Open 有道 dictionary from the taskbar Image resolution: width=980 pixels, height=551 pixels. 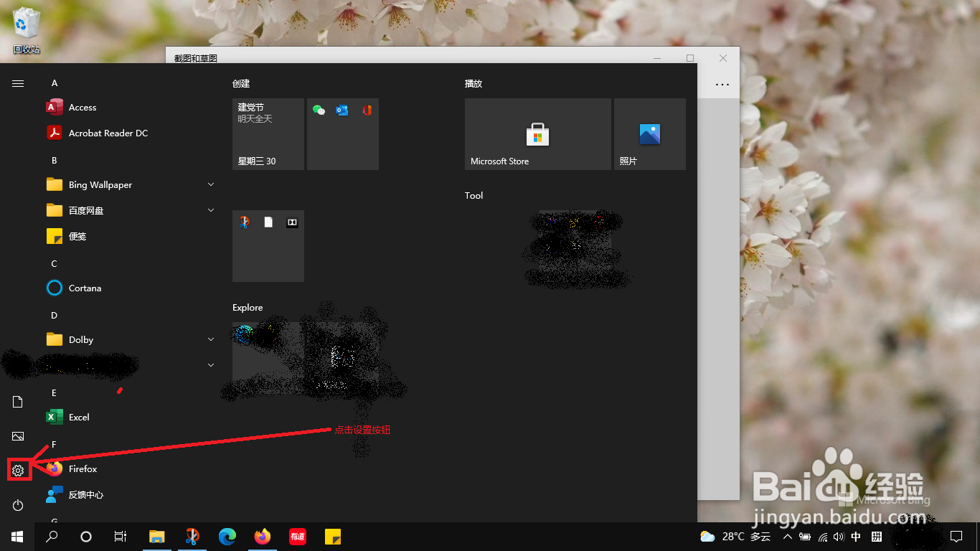pos(297,537)
